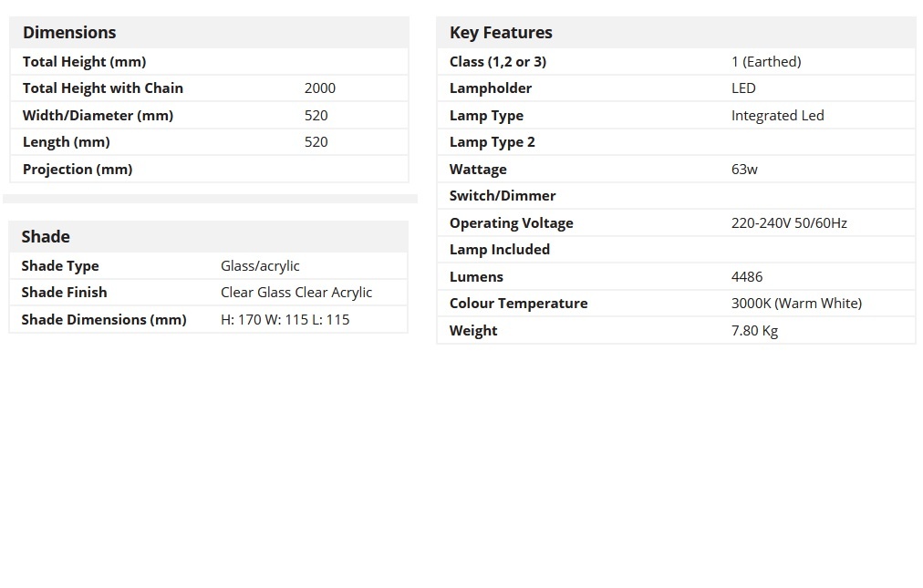Click the 7.80 Kg weight value
Image resolution: width=923 pixels, height=588 pixels.
[754, 331]
